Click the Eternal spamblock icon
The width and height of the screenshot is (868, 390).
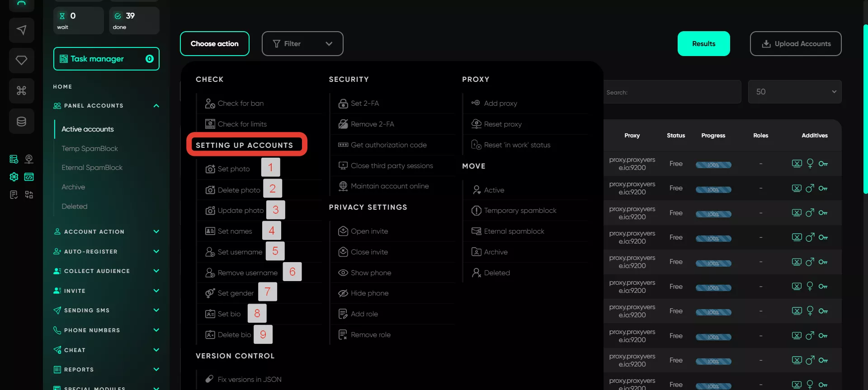pos(476,231)
